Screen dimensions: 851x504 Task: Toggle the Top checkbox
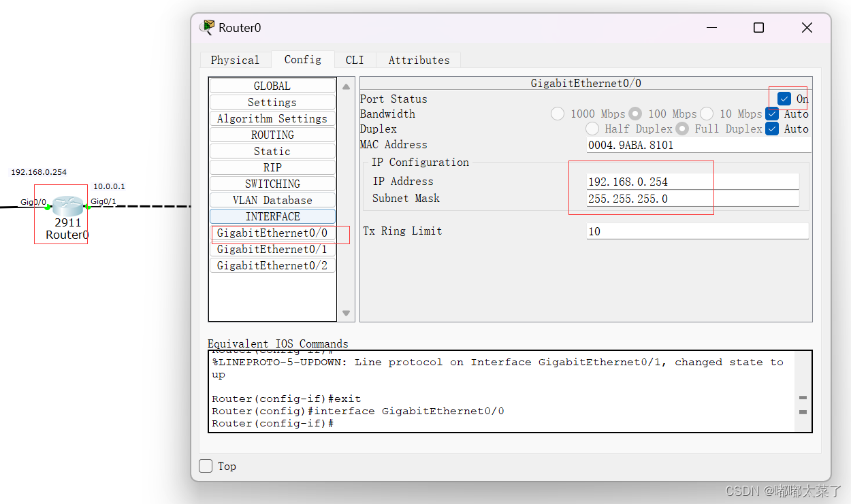(x=206, y=466)
